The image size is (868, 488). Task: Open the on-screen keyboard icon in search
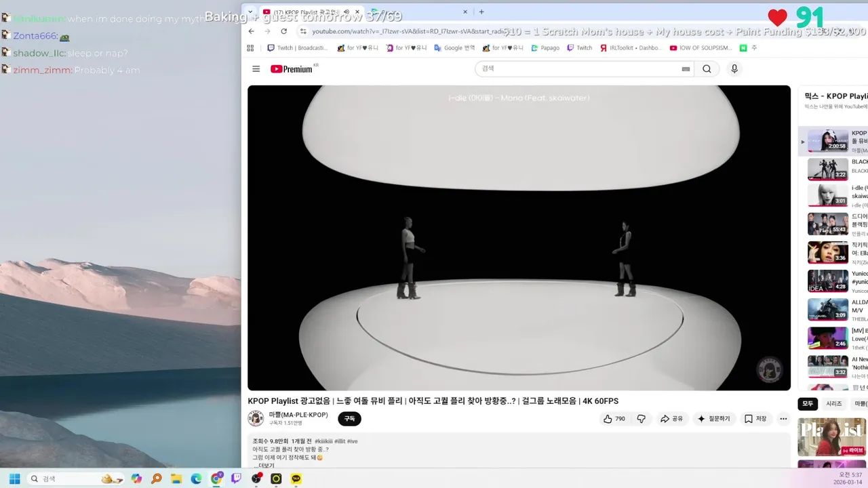click(x=686, y=69)
